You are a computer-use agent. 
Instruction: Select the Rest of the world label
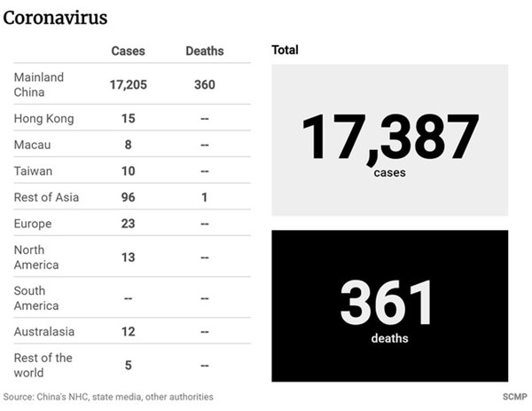coord(43,365)
